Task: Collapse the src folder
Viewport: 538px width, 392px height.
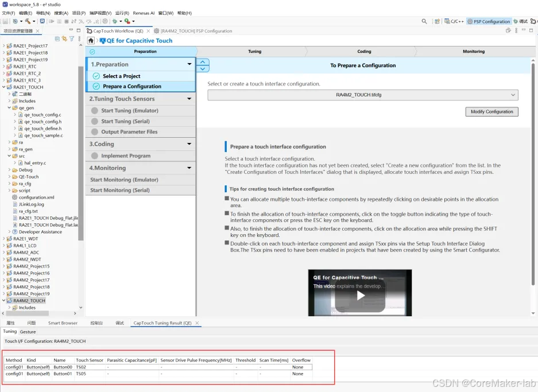Action: [x=9, y=156]
